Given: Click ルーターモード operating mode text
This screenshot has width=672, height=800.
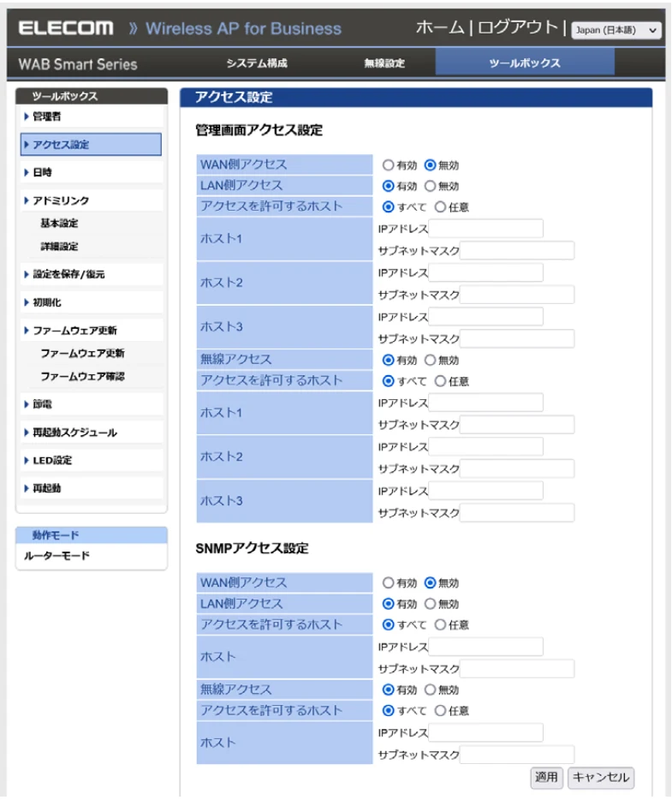Looking at the screenshot, I should point(56,556).
